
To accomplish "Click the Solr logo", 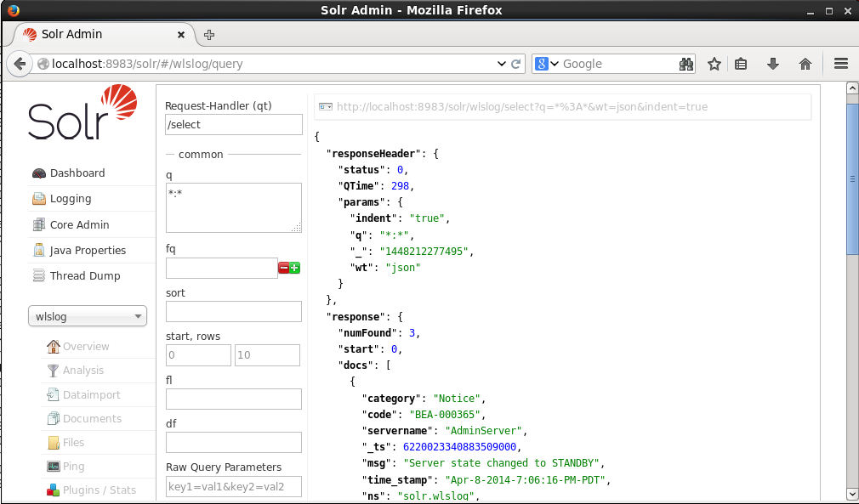I will point(82,113).
